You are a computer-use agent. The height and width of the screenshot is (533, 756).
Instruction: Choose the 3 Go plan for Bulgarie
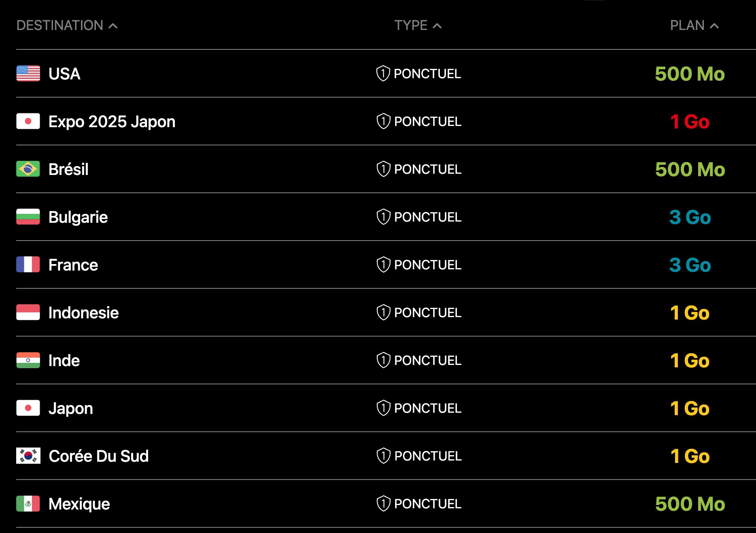click(690, 217)
